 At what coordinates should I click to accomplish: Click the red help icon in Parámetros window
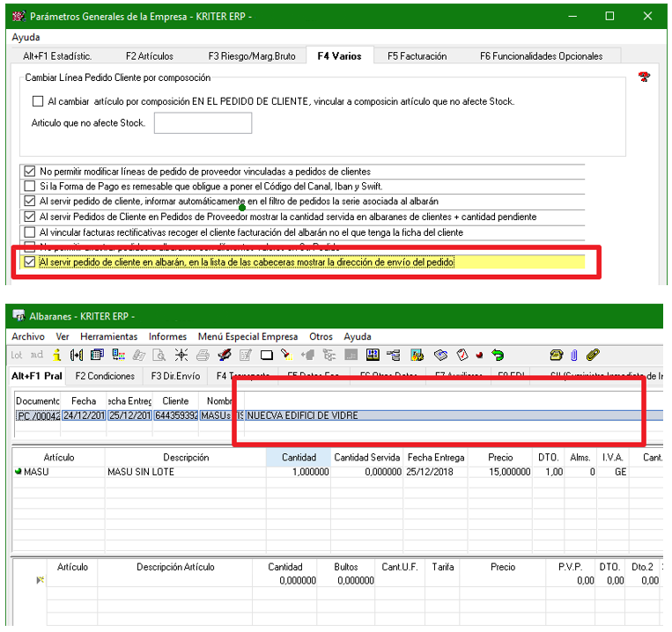tap(644, 77)
